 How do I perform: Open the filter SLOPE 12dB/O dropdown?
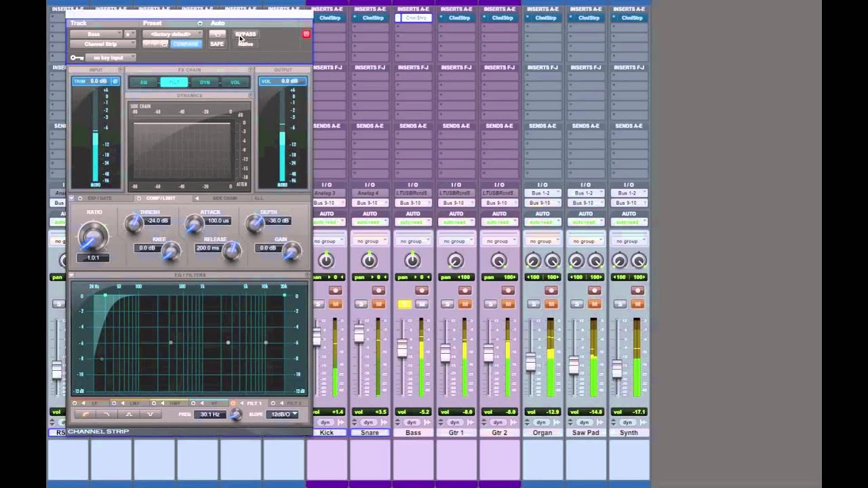point(281,414)
